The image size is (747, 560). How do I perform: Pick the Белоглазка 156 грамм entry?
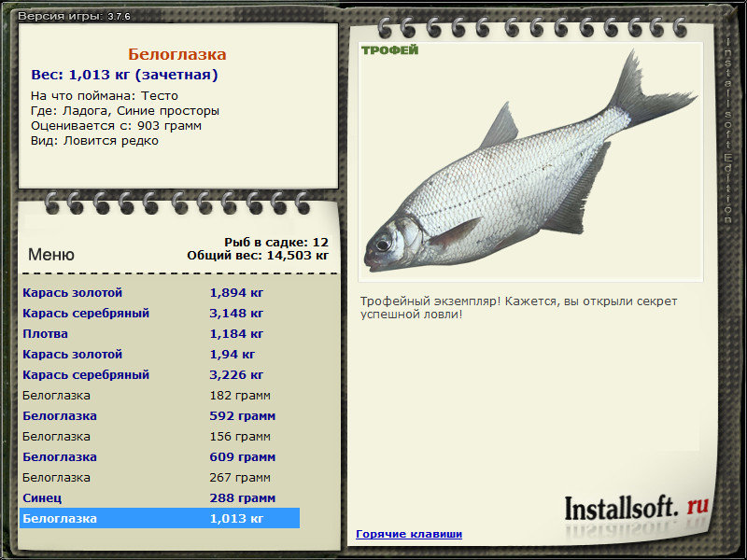[160, 436]
